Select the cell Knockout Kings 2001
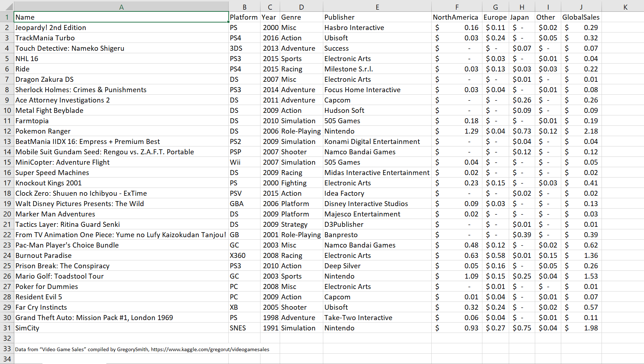Viewport: 644px width, 364px height. (x=121, y=183)
